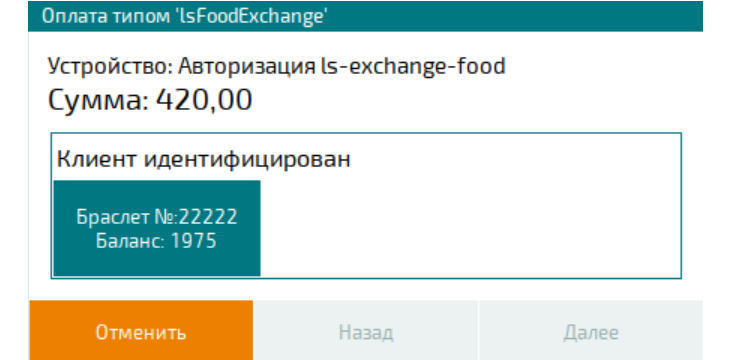Image resolution: width=739 pixels, height=360 pixels.
Task: Click the 'lsFoodExchange' text in title
Action: pyautogui.click(x=251, y=16)
